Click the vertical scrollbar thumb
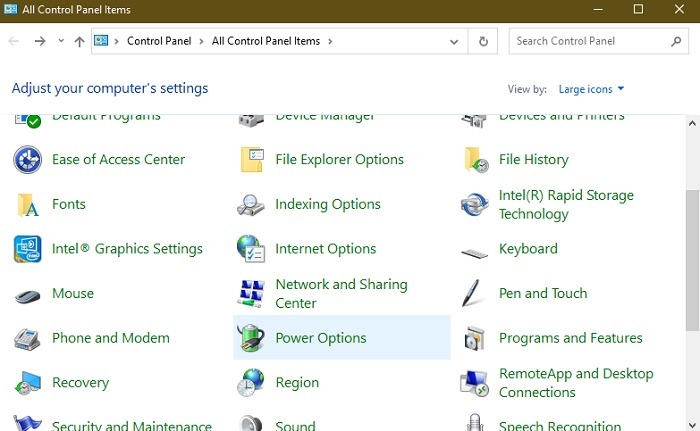This screenshot has width=700, height=431. point(692,260)
